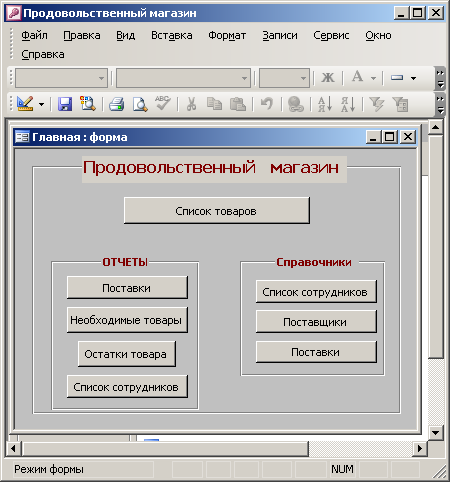Screen dimensions: 450x482
Task: Click the font color A icon
Action: 357,77
